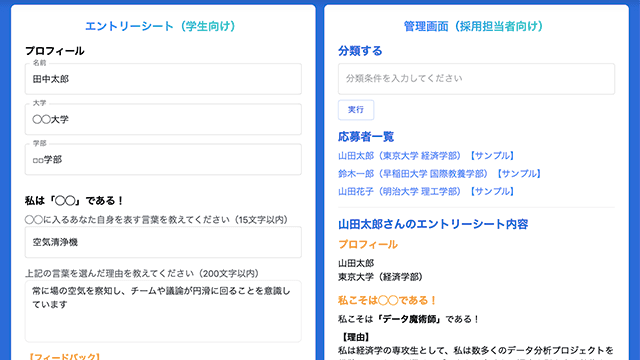Screen dimensions: 640x360
Task: Click the 大学 field containing ○○大学
Action: (x=163, y=119)
